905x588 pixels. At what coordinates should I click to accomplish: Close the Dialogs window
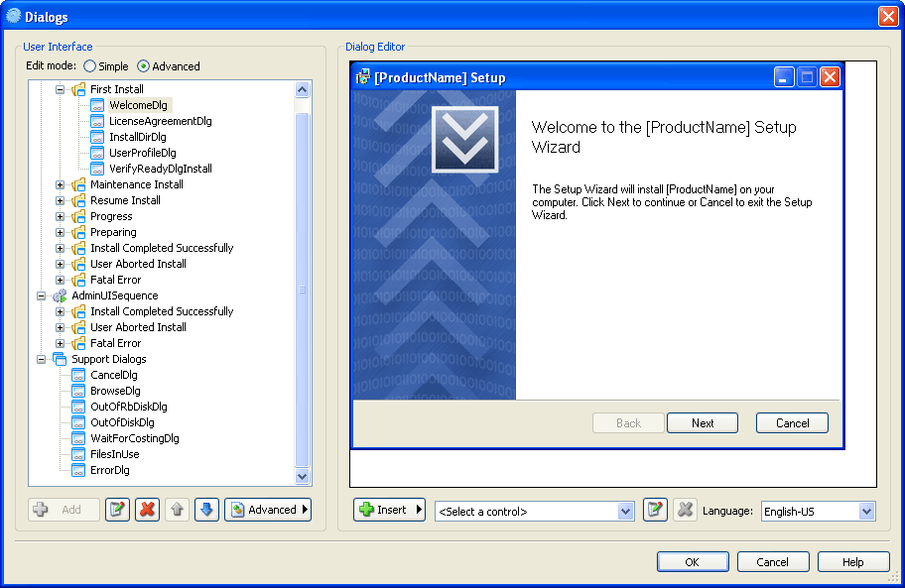888,16
